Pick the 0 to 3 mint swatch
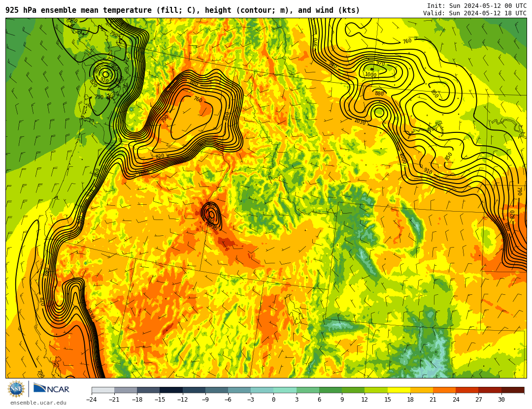Viewport: 532px width, 409px height. click(285, 390)
